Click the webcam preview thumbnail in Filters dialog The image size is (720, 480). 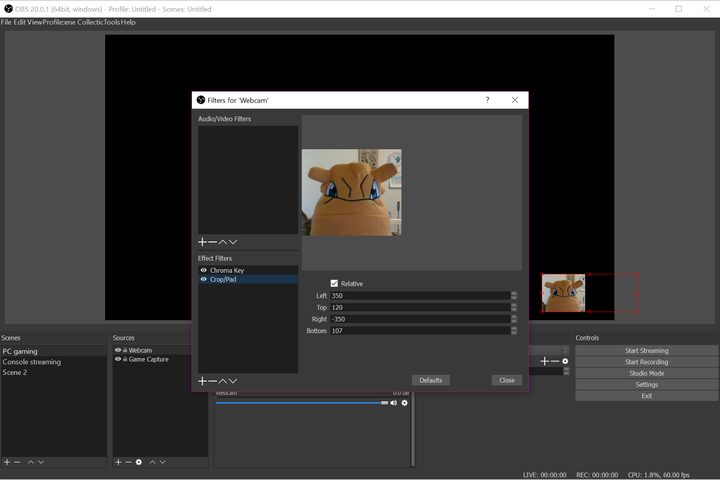[352, 192]
